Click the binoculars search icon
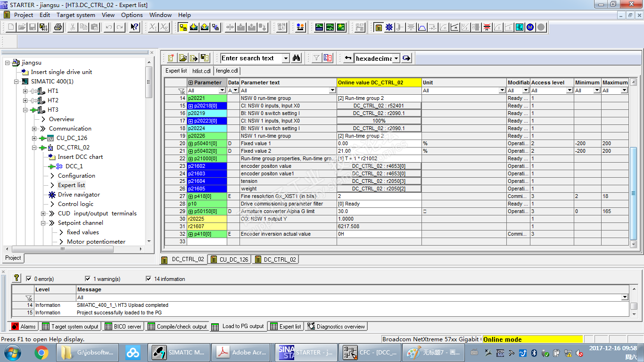The height and width of the screenshot is (362, 644). click(297, 58)
